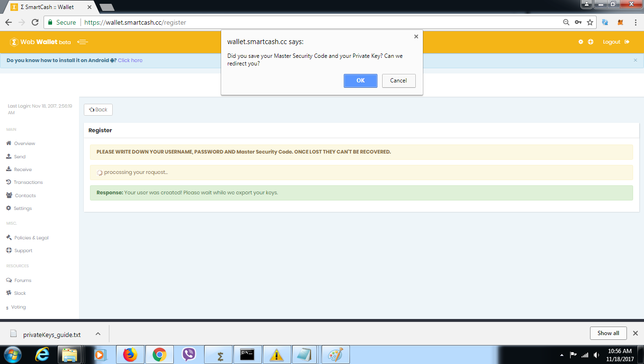This screenshot has width=644, height=364.
Task: Click the Secure padlock site info
Action: tap(62, 22)
